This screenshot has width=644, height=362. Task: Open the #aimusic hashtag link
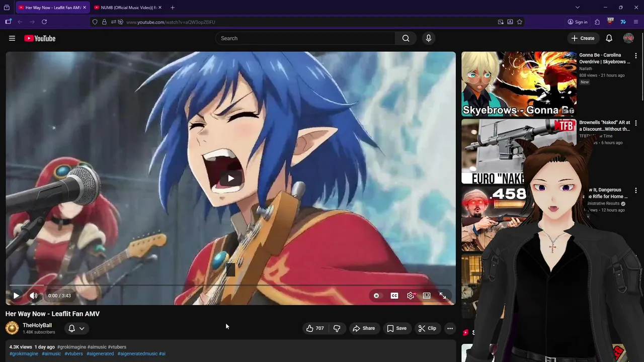51,354
